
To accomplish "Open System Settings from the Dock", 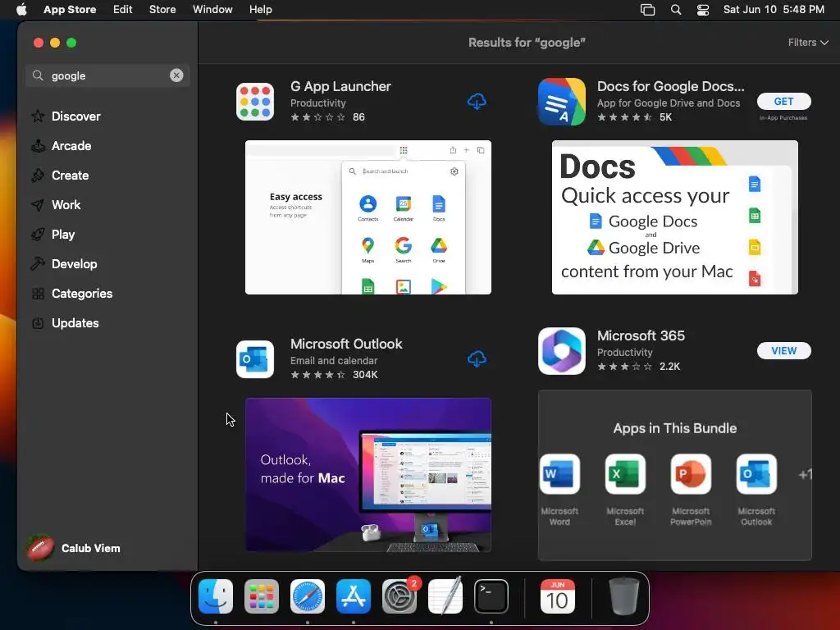I will pyautogui.click(x=399, y=596).
